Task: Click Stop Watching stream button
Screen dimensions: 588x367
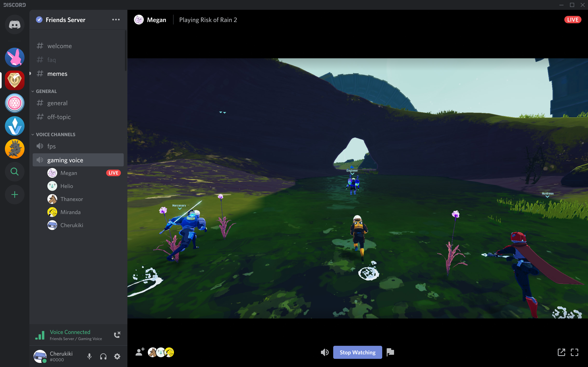Action: point(357,352)
